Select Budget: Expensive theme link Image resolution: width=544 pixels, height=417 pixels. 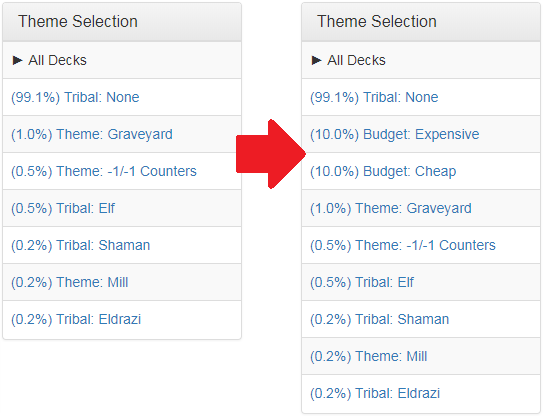[394, 135]
